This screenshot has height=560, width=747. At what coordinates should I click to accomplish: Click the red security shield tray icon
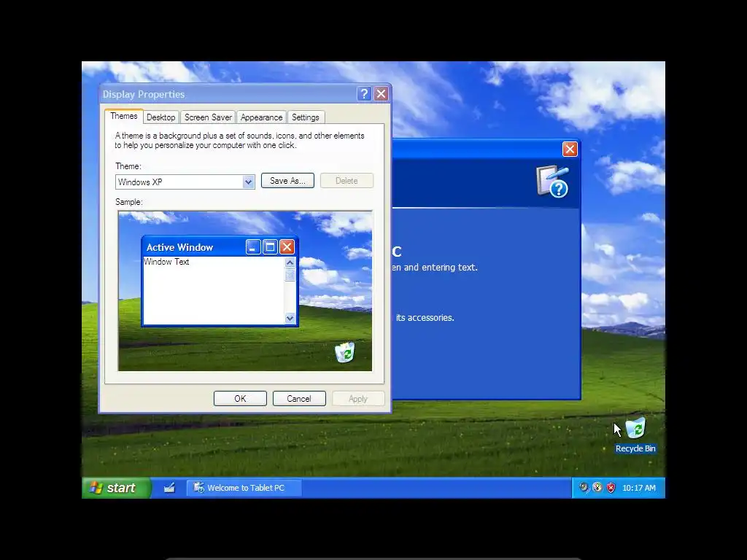pyautogui.click(x=611, y=488)
